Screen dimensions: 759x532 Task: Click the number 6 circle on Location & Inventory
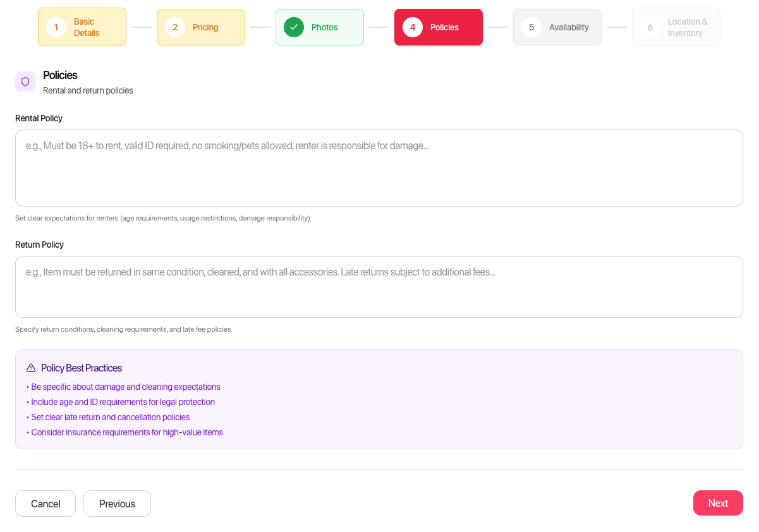tap(650, 27)
